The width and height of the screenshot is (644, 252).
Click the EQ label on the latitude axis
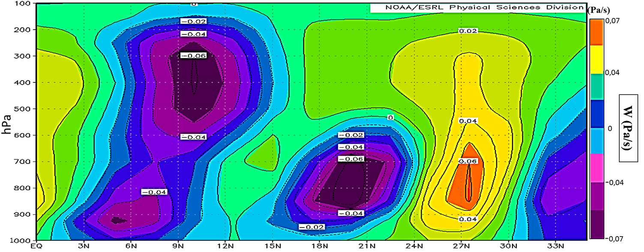click(x=37, y=246)
